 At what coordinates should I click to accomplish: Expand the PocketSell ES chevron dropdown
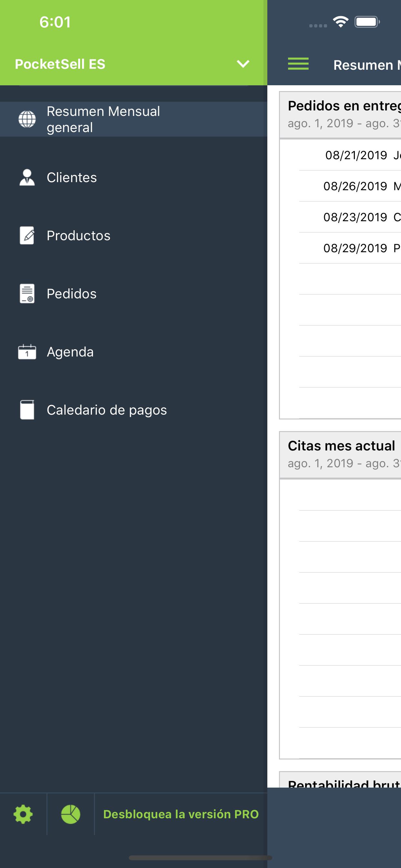pos(243,64)
